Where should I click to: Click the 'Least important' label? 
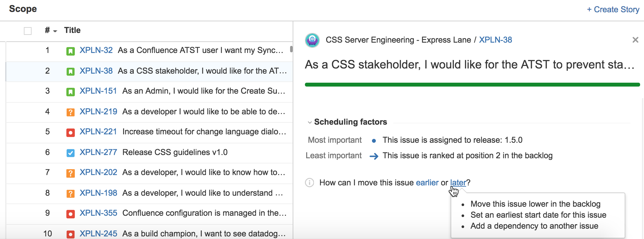[x=334, y=155]
